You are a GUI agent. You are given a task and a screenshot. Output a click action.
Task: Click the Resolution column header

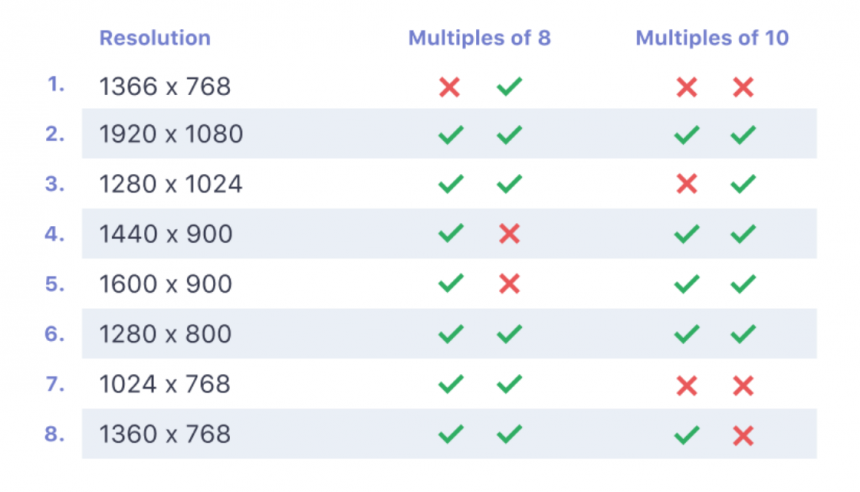click(x=155, y=38)
